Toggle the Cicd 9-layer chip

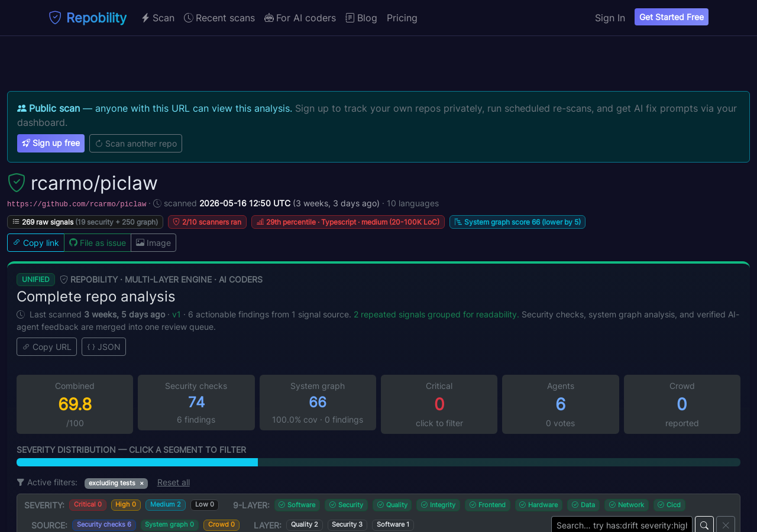[669, 505]
